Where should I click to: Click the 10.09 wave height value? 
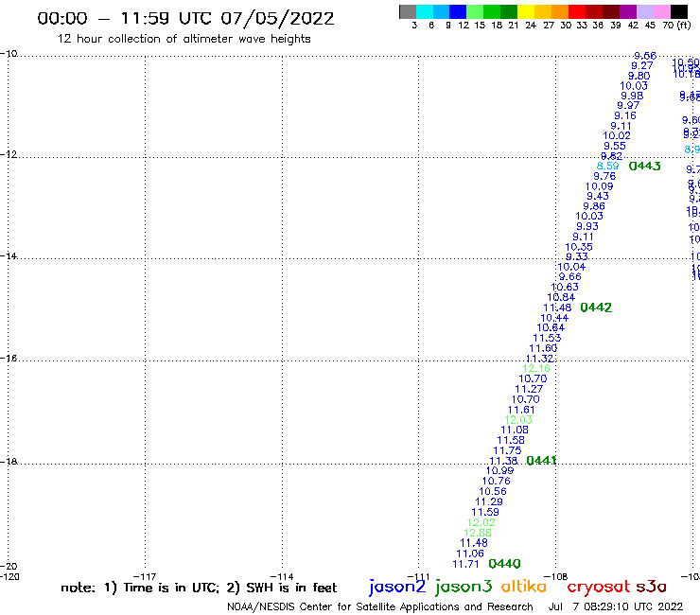[600, 186]
